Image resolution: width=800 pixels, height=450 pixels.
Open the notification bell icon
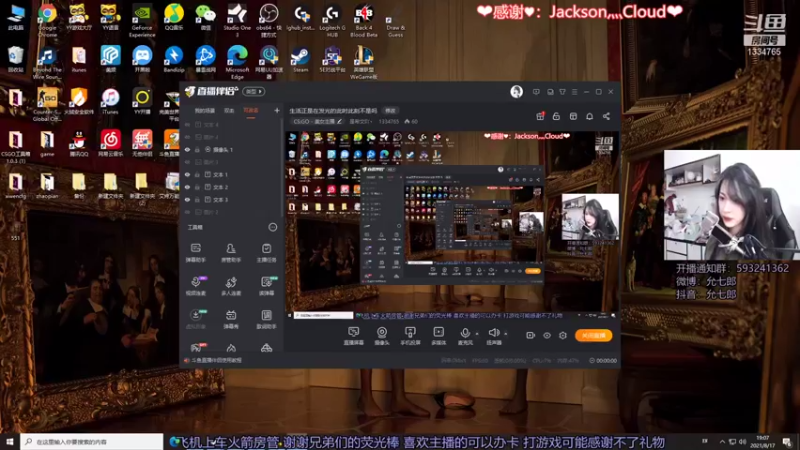point(589,116)
